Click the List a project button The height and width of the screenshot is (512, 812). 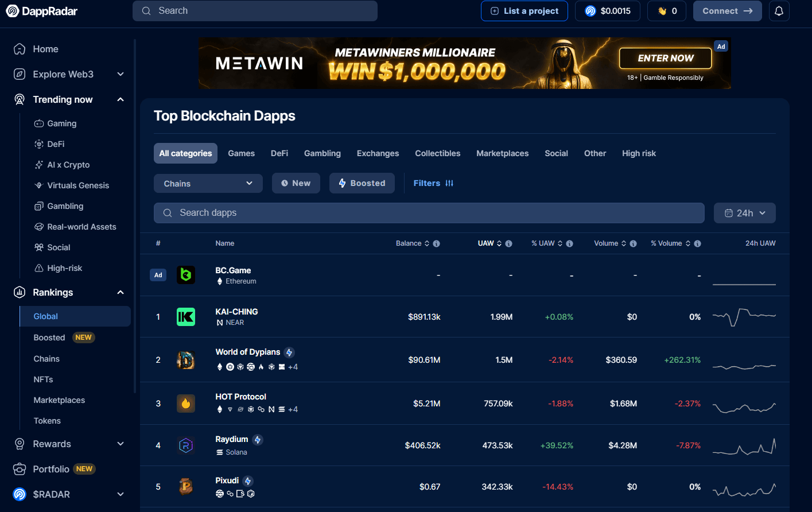[x=524, y=11]
